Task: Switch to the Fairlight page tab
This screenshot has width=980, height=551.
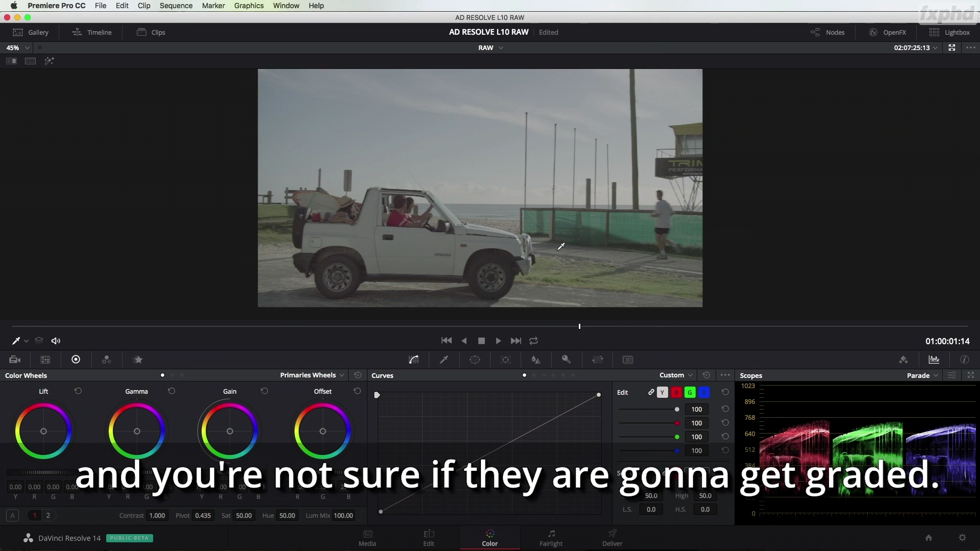Action: pos(551,538)
